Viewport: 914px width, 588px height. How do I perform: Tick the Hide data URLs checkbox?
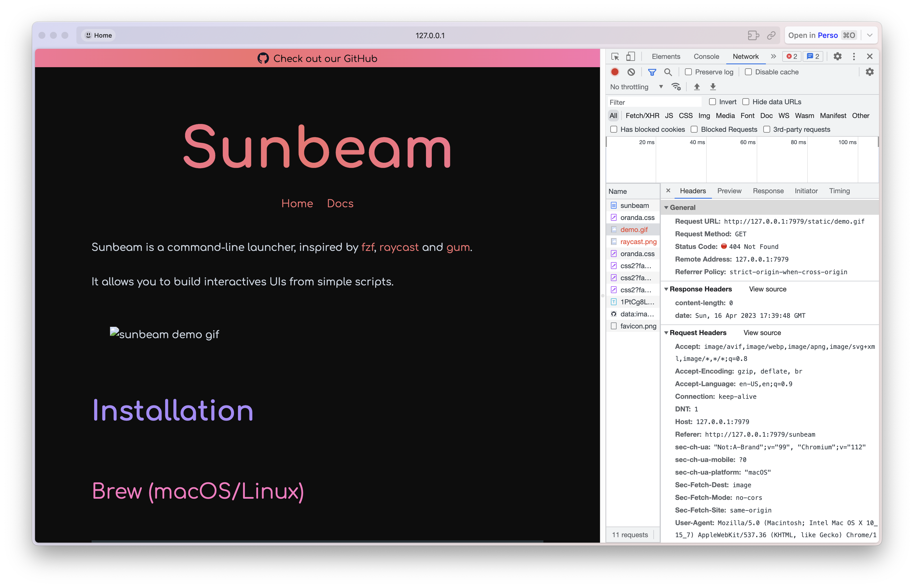click(745, 102)
